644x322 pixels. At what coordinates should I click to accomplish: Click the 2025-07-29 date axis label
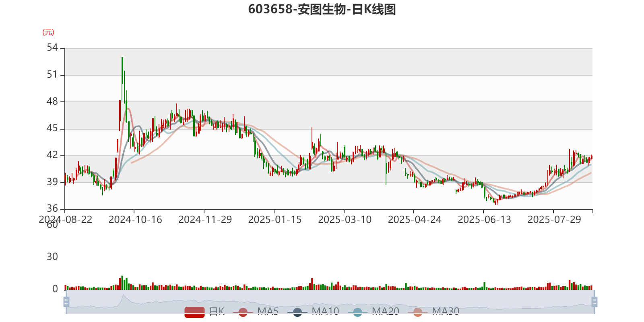point(554,220)
